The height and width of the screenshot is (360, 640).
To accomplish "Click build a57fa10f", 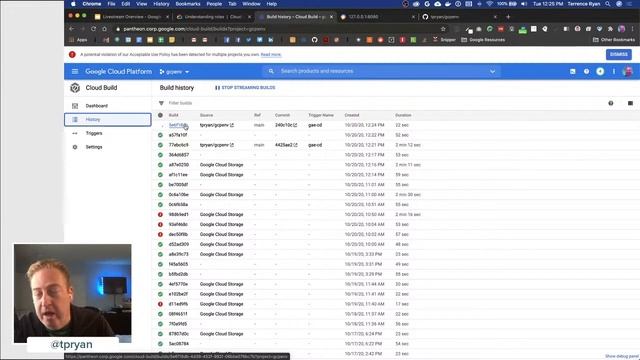I will (x=178, y=135).
